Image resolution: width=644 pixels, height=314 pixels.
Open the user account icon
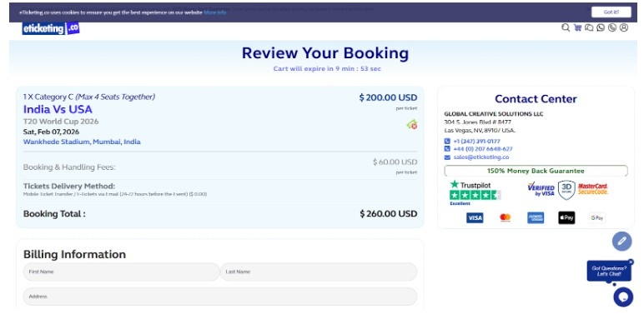point(624,27)
